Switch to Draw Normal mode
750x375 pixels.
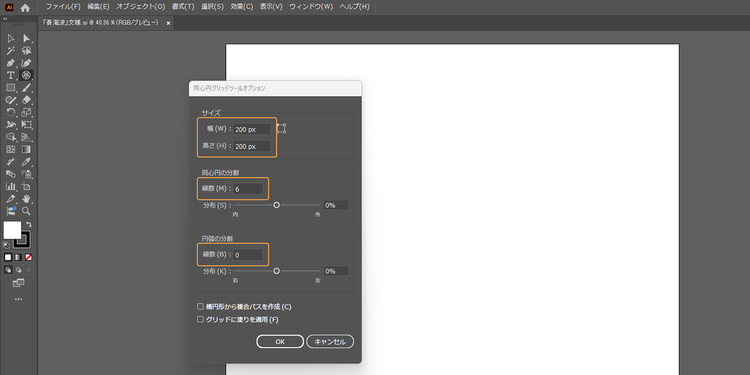8,270
